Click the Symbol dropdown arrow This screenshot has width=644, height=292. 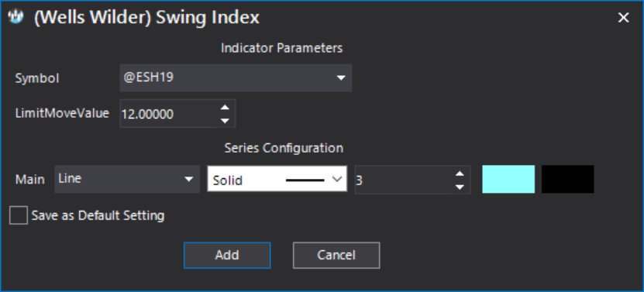[x=340, y=77]
